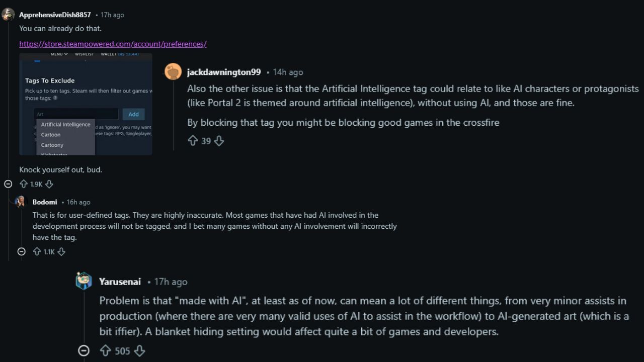Click Bodomi's username
This screenshot has width=644, height=362.
tap(45, 202)
